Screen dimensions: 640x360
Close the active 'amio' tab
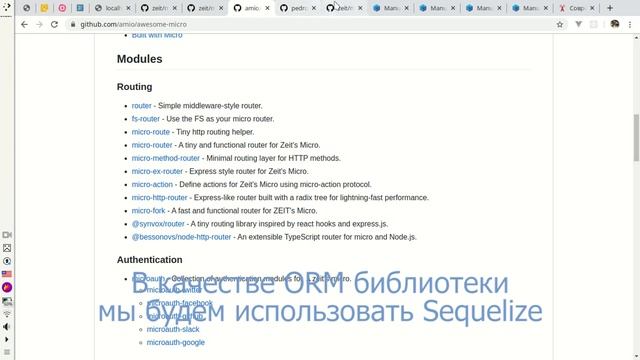click(267, 8)
